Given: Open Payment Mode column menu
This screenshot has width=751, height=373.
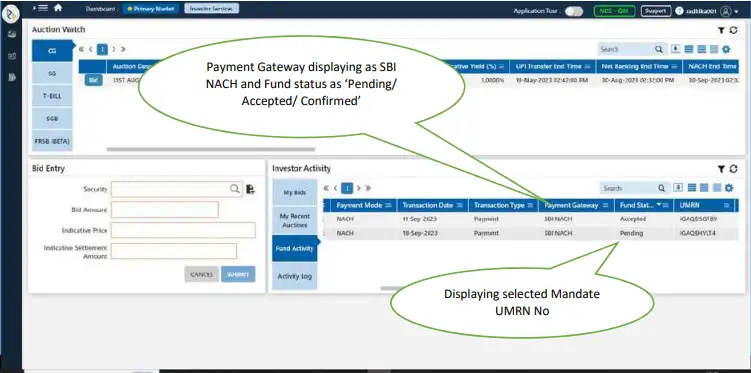Looking at the screenshot, I should pos(388,205).
